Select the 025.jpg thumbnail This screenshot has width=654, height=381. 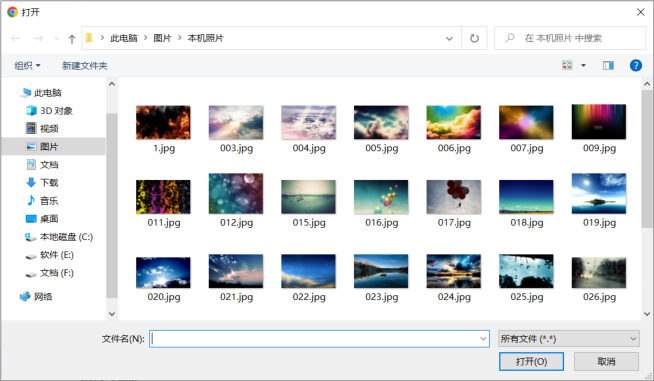(x=526, y=271)
